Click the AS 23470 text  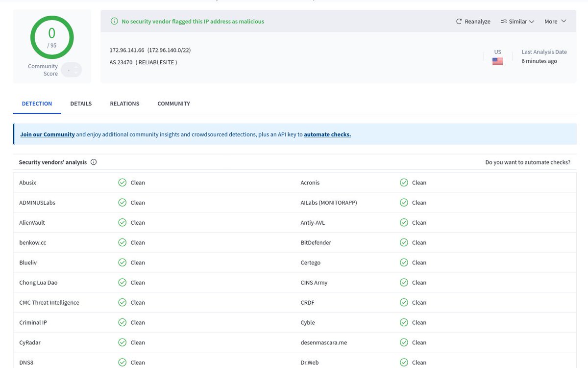point(121,62)
